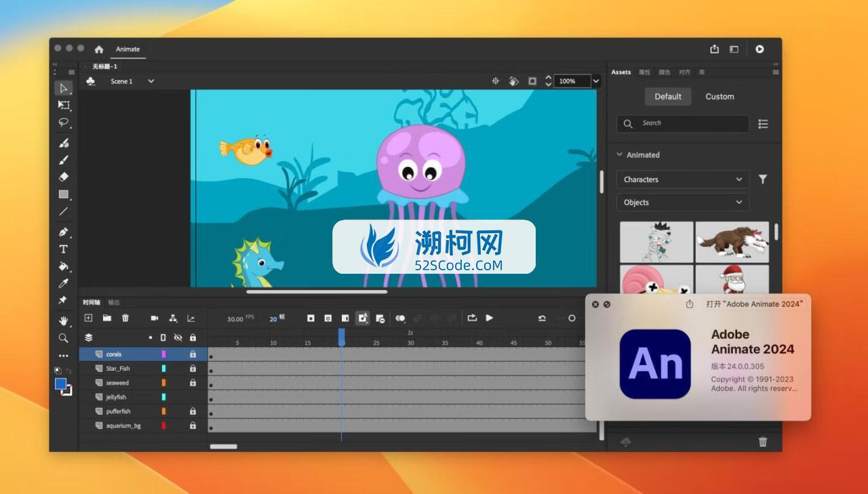Select the Selection arrow tool

tap(63, 88)
